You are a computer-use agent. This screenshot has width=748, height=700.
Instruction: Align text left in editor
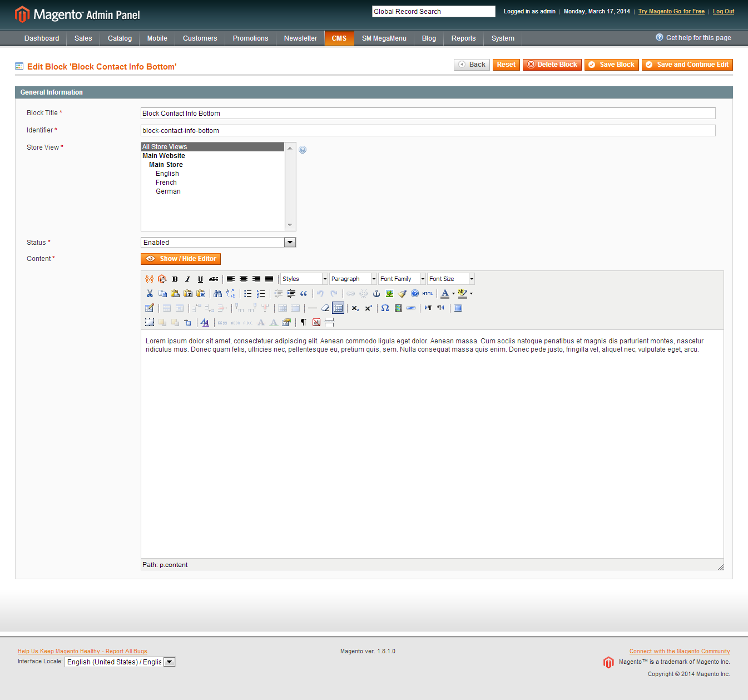point(230,279)
